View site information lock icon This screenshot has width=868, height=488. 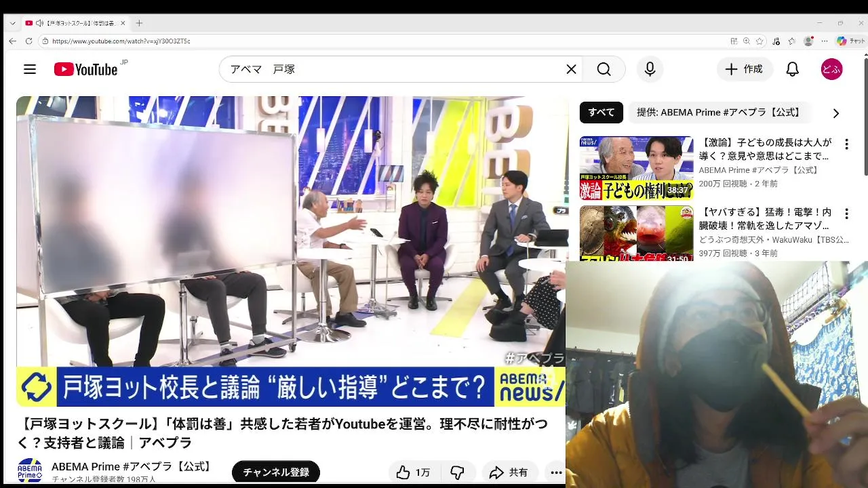45,41
